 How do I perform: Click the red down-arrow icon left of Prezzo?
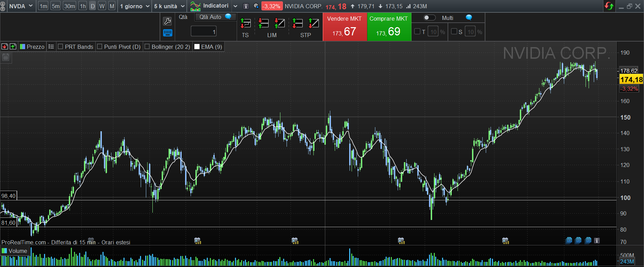5,47
